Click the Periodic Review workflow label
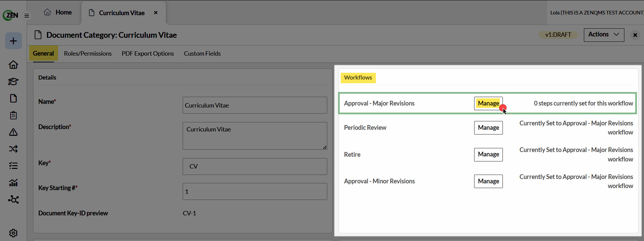The image size is (644, 241). [365, 127]
